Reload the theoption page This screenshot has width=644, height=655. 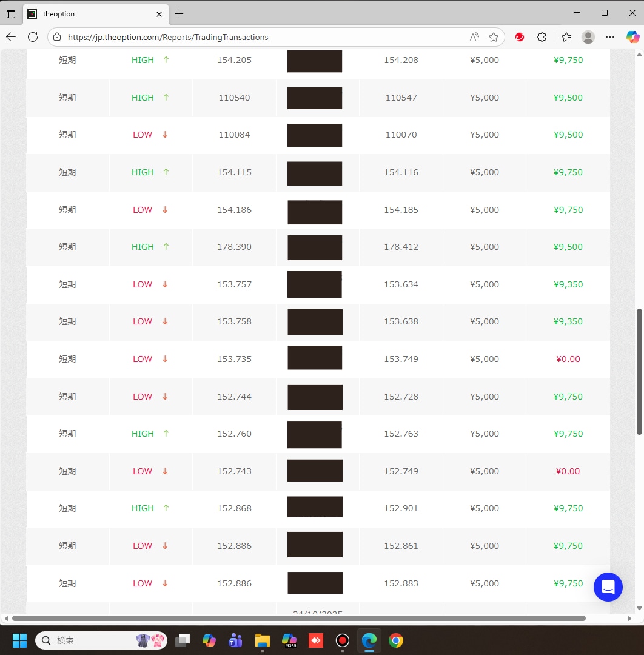click(x=33, y=37)
